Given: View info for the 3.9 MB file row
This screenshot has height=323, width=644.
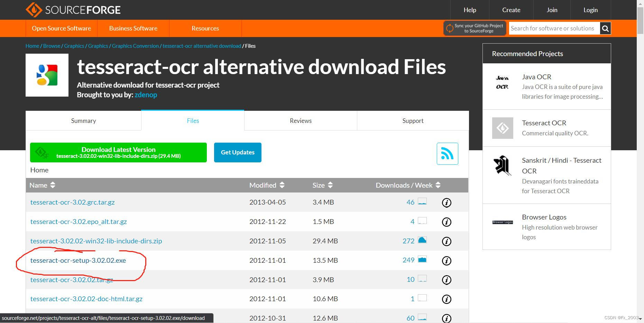Looking at the screenshot, I should click(447, 280).
